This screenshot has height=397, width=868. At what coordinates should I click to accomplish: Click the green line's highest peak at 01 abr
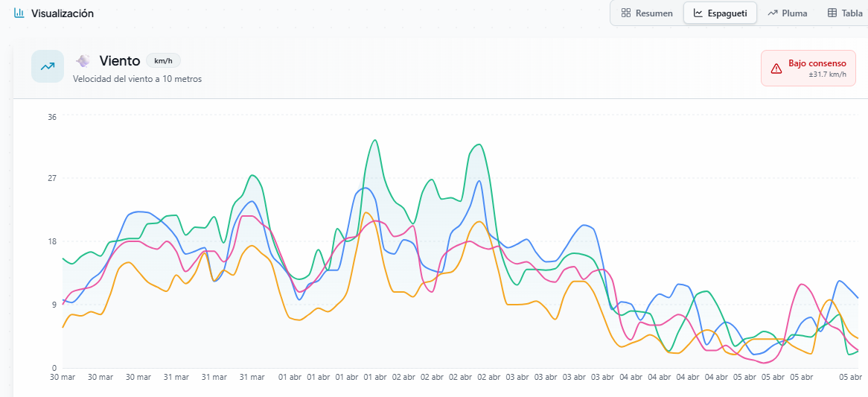pyautogui.click(x=374, y=140)
